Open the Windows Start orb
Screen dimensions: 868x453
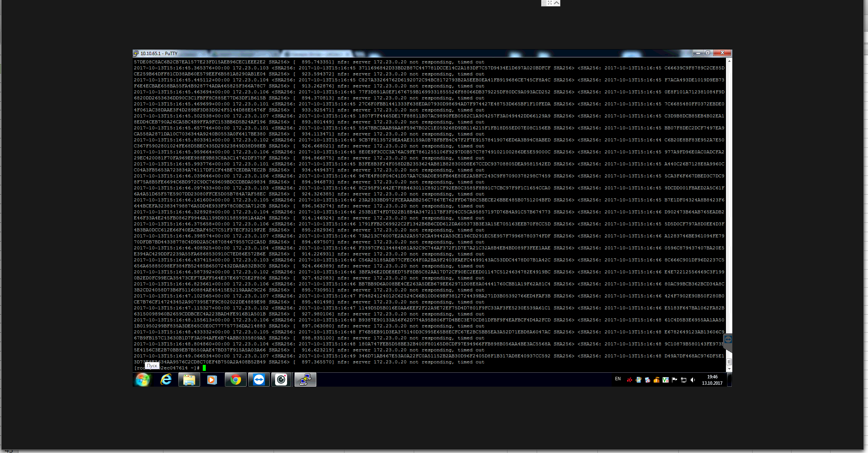(x=143, y=379)
